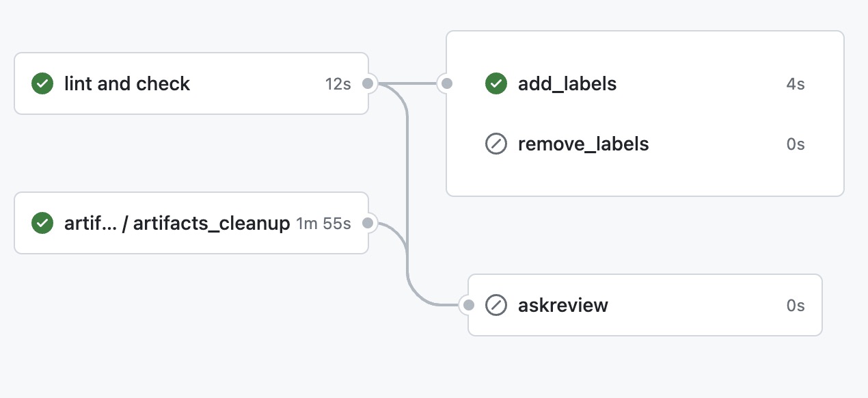Screen dimensions: 868x398
Task: Click the skipped status icon beside remove_labels
Action: coord(496,144)
